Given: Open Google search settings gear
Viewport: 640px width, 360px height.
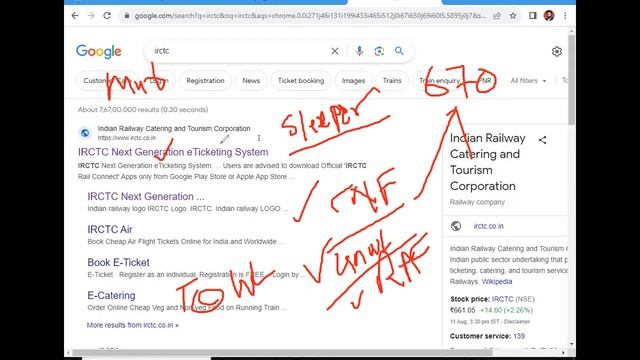Looking at the screenshot, I should (557, 51).
